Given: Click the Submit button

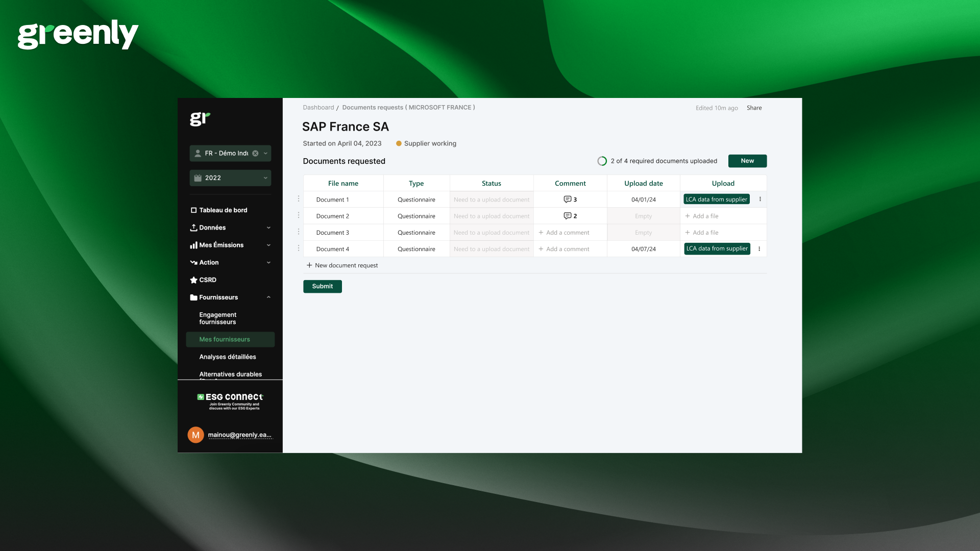Looking at the screenshot, I should [323, 286].
